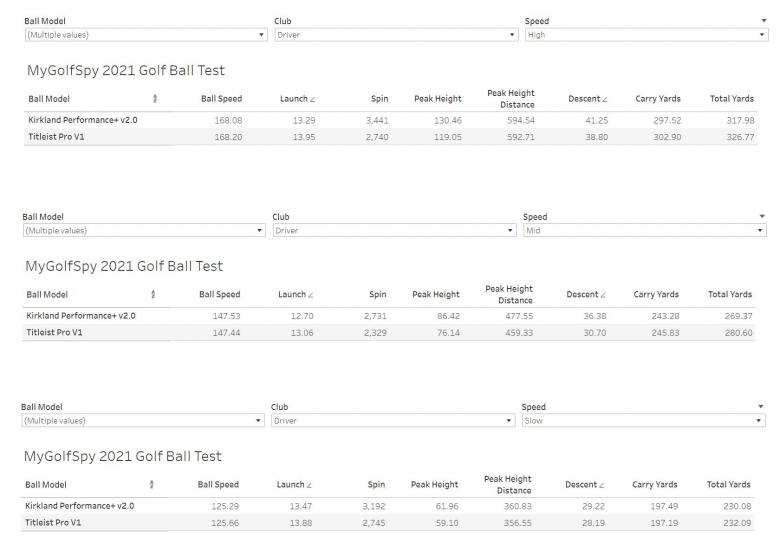Viewport: 780px width, 544px height.
Task: Select Kirkland Performance+ v2.0 row in Mid speed table
Action: (x=81, y=316)
